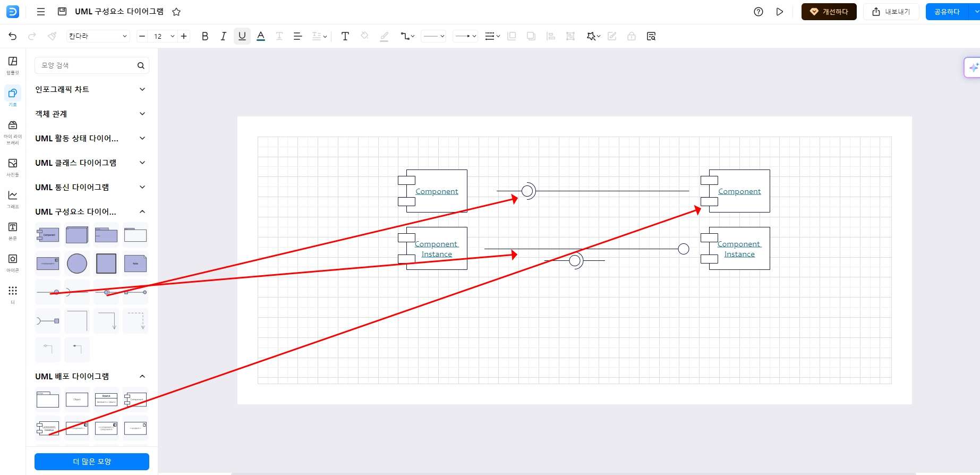Viewport: 980px width, 475px height.
Task: Open the help question mark icon
Action: pyautogui.click(x=759, y=12)
